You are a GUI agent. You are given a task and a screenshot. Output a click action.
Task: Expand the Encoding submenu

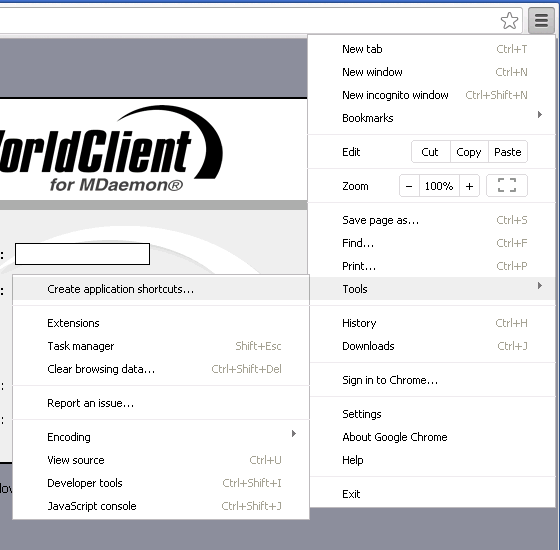pos(161,437)
